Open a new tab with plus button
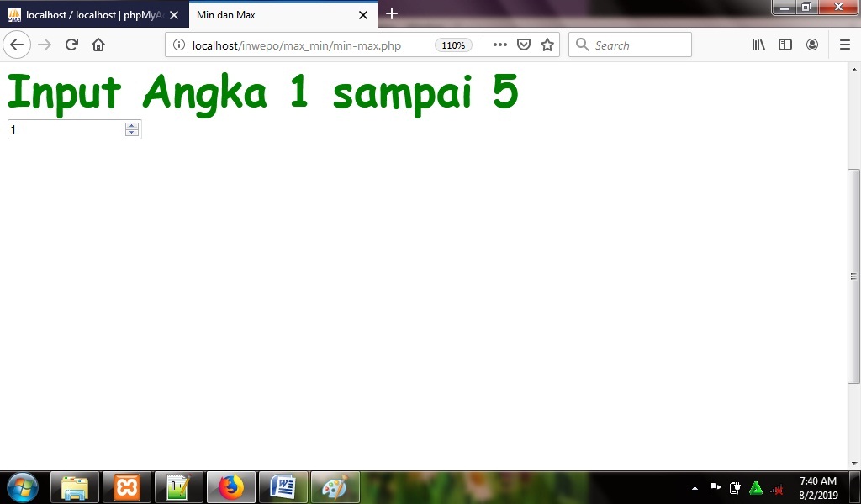This screenshot has height=504, width=861. click(392, 14)
